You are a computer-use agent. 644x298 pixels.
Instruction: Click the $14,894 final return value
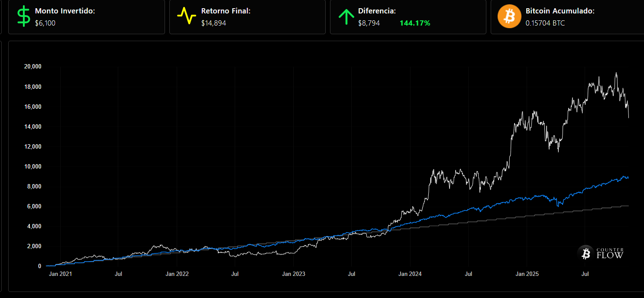(214, 23)
